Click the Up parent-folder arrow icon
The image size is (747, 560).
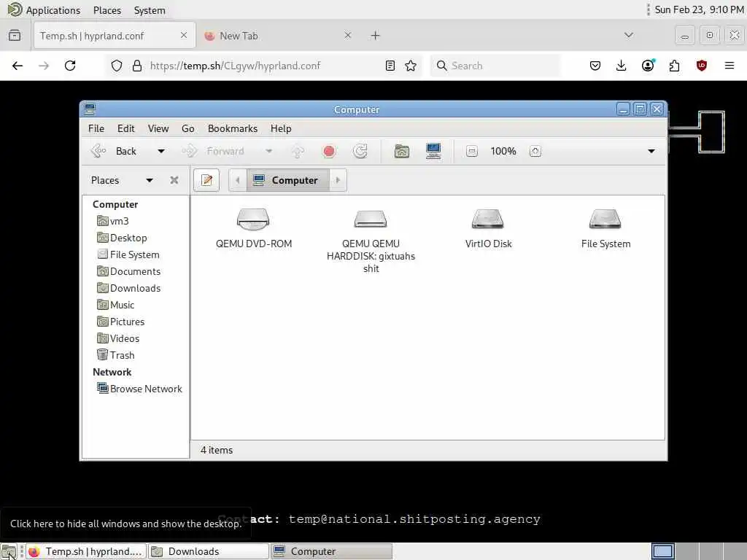coord(298,152)
